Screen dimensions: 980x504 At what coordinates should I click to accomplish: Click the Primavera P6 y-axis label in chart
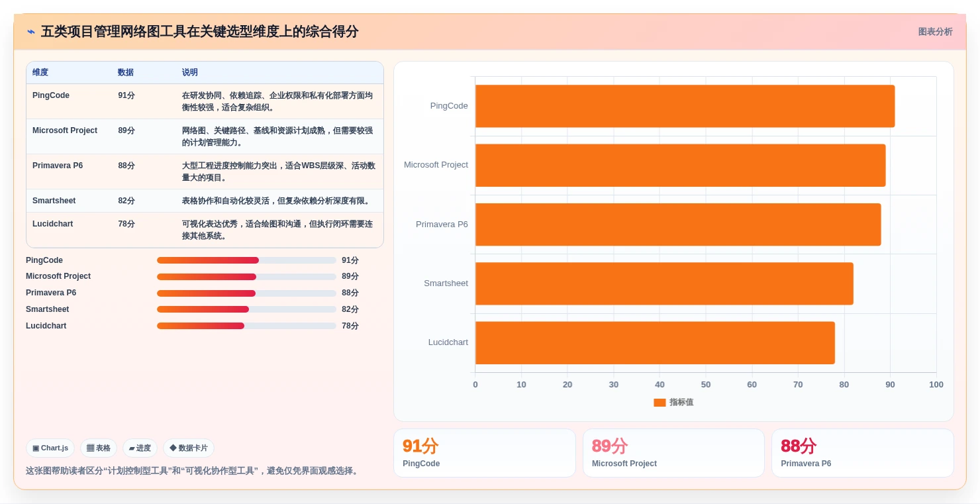click(x=442, y=225)
